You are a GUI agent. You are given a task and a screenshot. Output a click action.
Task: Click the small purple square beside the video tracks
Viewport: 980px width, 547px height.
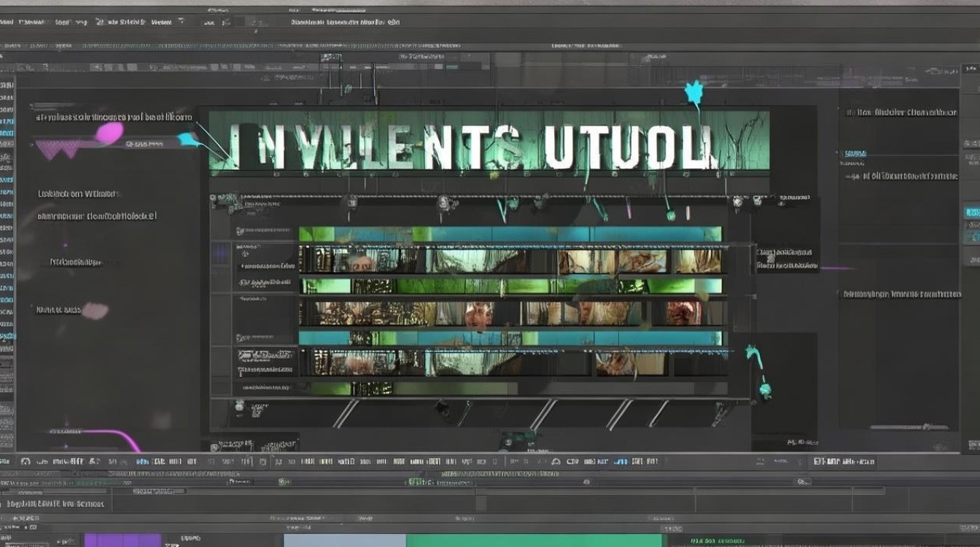[220, 254]
